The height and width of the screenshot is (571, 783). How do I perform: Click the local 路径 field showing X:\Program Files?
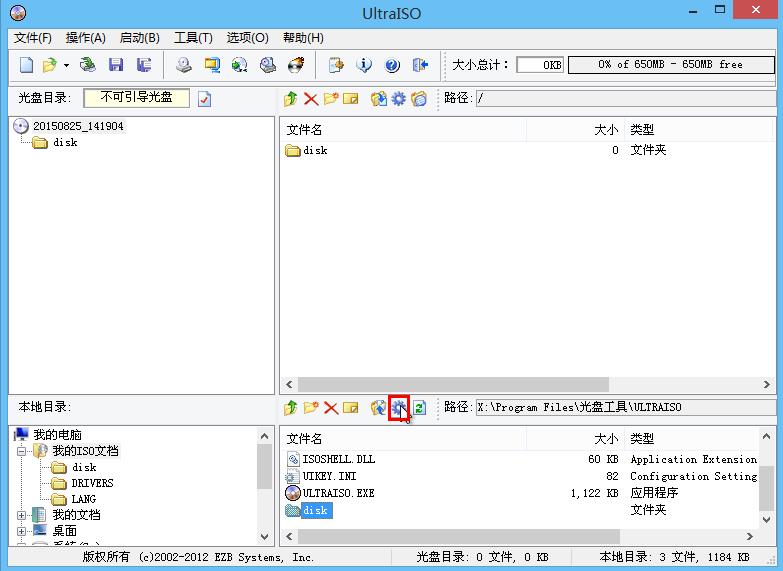626,408
